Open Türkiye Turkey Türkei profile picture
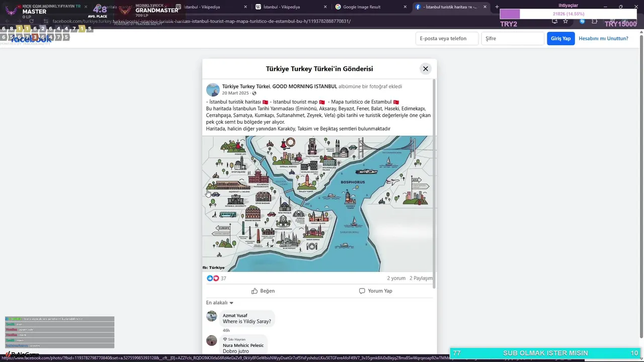Screen dimensions: 644x362 click(213, 90)
